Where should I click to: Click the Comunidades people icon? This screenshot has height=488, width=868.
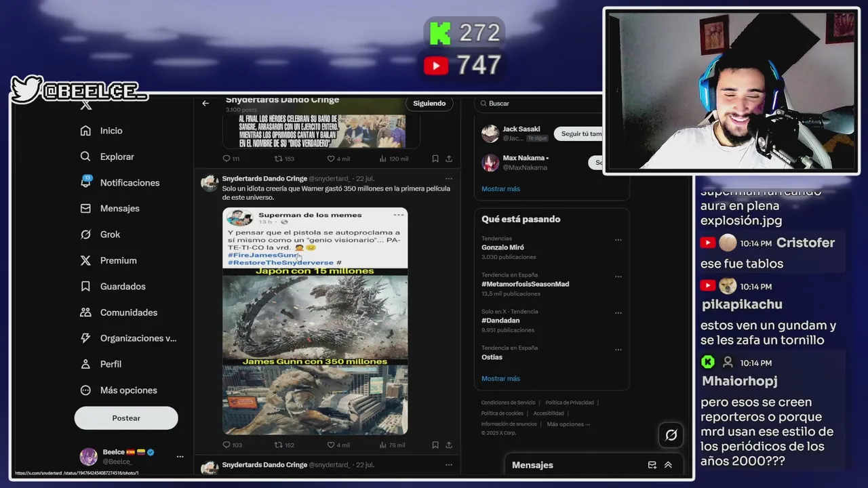tap(85, 312)
